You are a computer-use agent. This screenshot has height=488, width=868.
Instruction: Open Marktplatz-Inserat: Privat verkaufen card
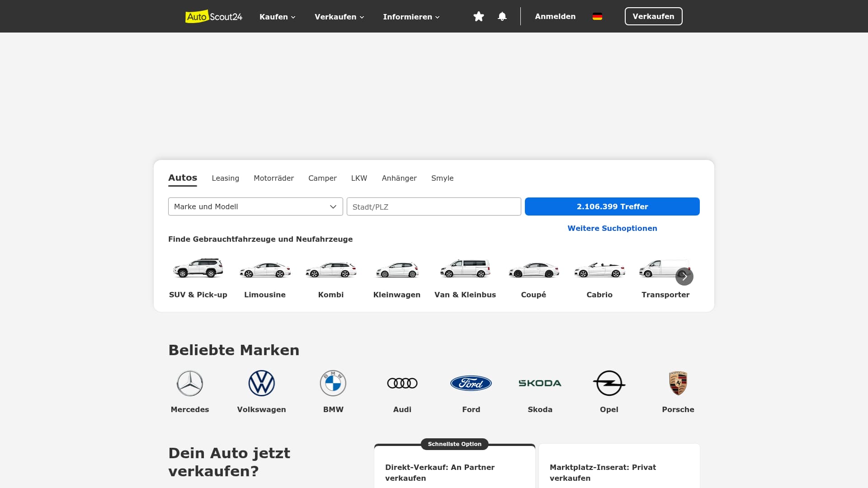(x=619, y=467)
